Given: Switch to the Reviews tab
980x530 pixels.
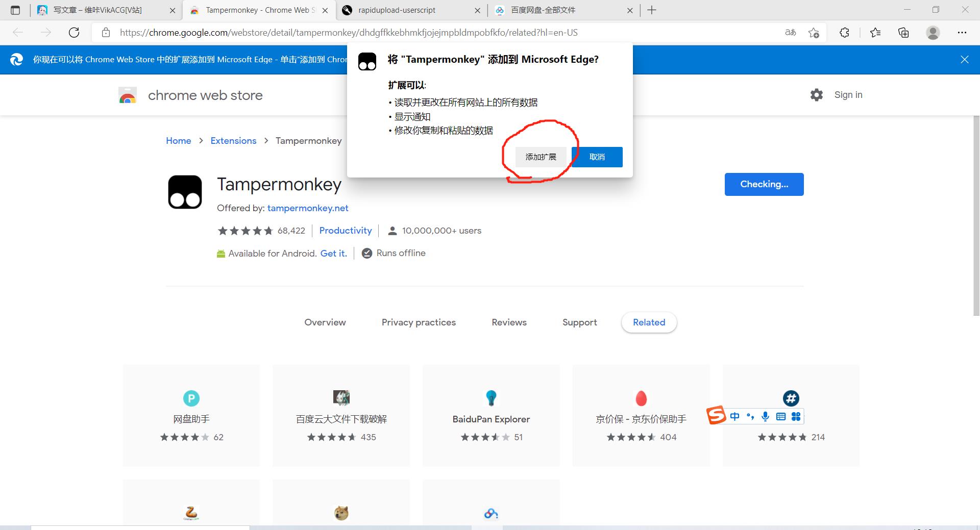Looking at the screenshot, I should (x=509, y=322).
